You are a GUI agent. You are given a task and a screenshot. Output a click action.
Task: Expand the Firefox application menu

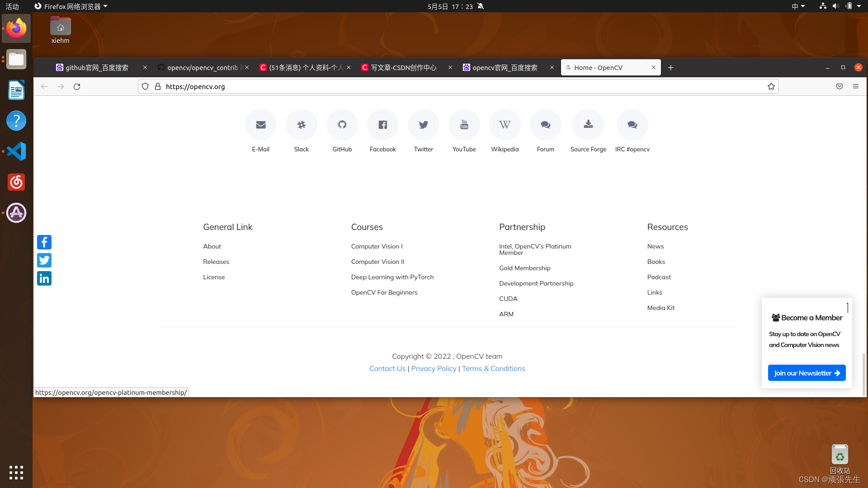[855, 86]
